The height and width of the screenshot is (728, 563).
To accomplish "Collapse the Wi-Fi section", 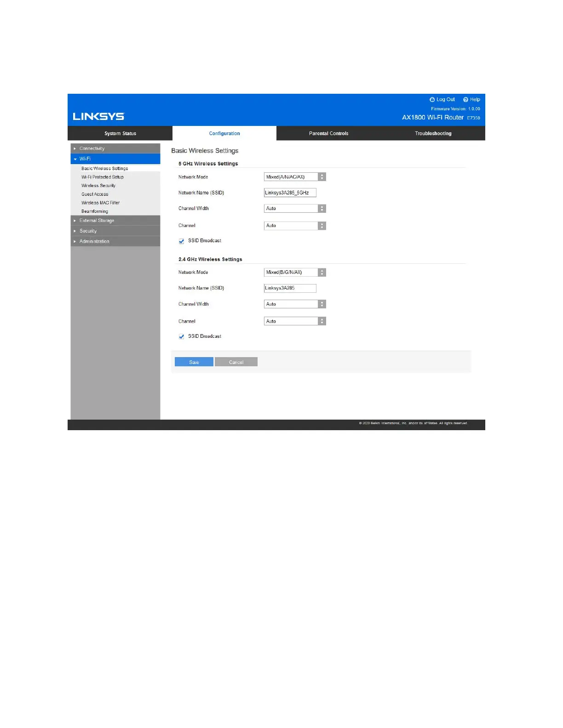I will [x=115, y=159].
